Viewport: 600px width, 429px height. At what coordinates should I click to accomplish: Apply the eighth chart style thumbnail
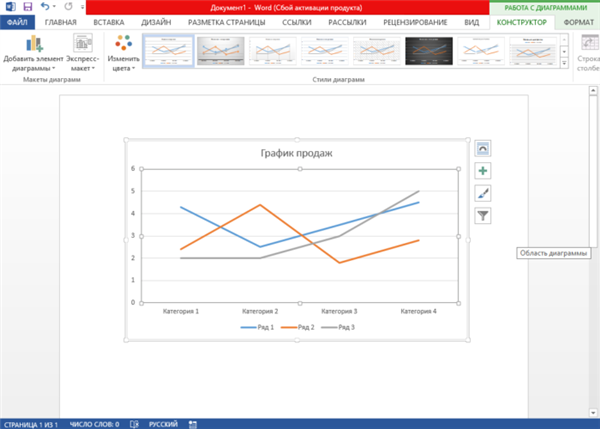533,51
